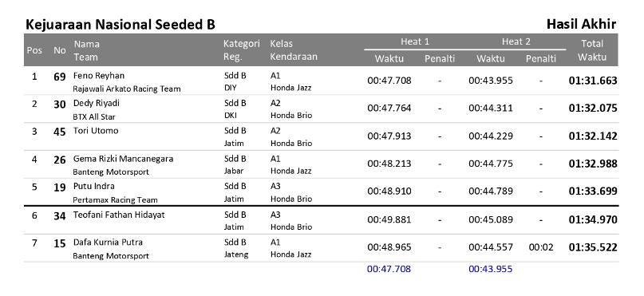Select Dafa Kurnia Putra row
Viewport: 644px width, 296px height.
pos(321,248)
